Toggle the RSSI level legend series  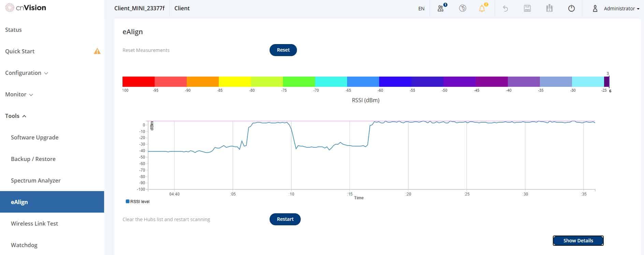[138, 202]
